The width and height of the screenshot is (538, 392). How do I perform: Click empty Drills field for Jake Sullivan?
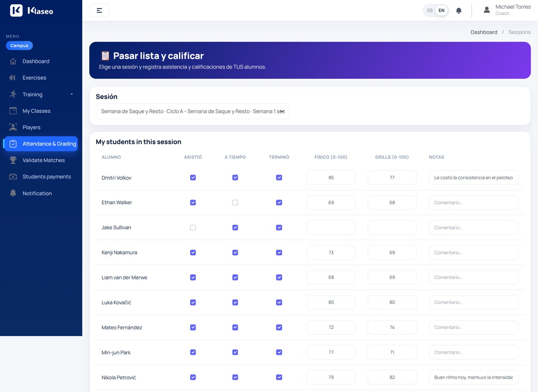pos(392,228)
